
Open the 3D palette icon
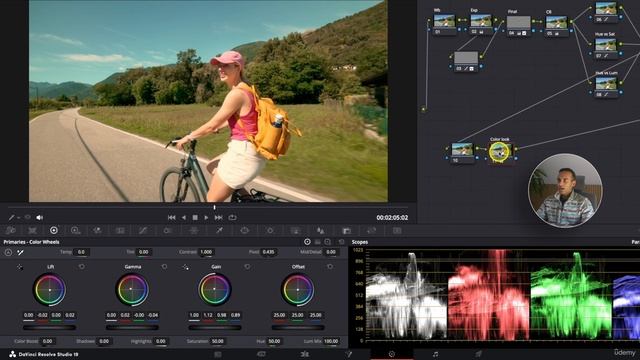(397, 231)
